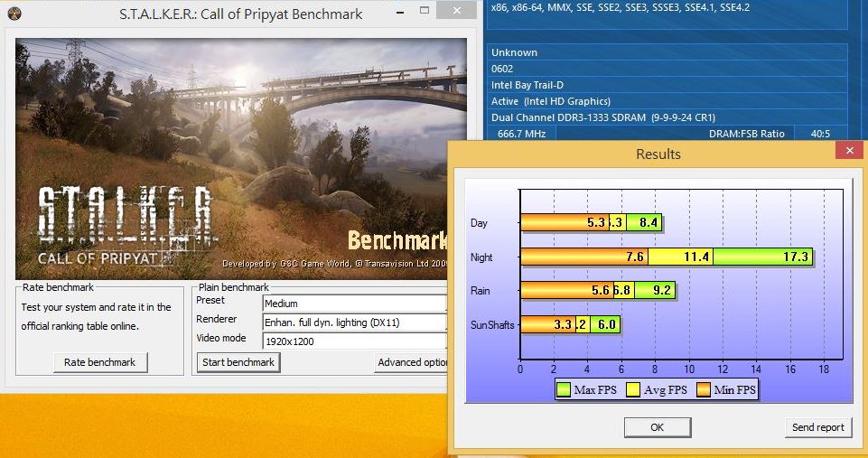Click the Unknown entry in background window
868x458 pixels.
514,52
